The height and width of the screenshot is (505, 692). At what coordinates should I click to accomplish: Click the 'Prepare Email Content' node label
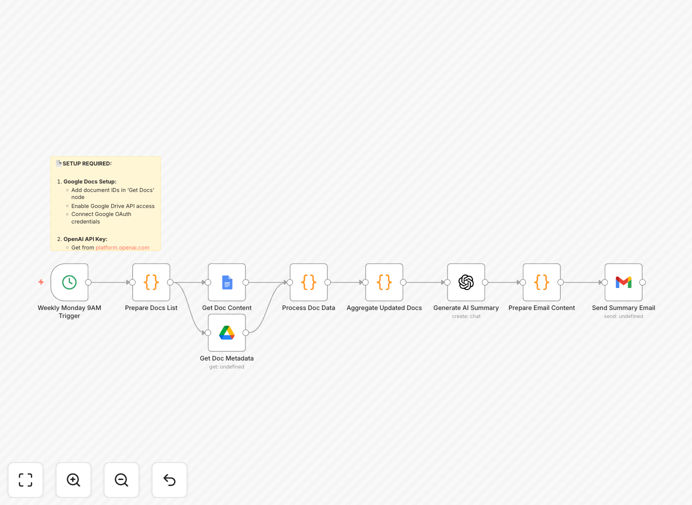click(542, 308)
